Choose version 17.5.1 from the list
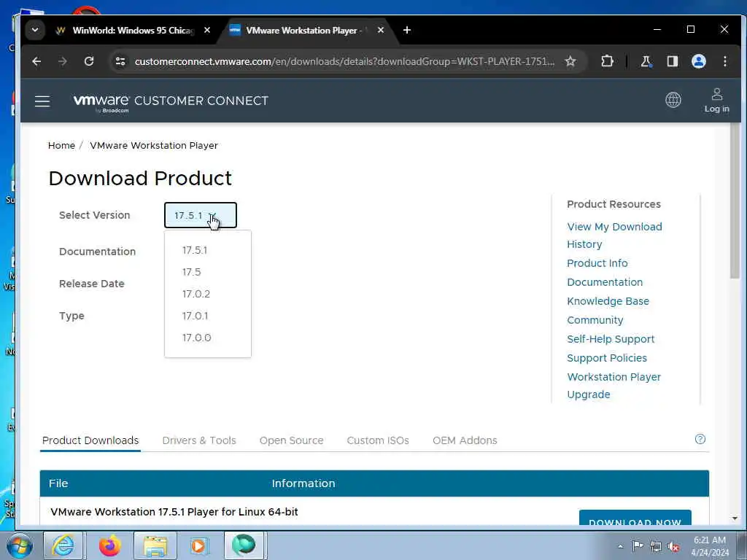Viewport: 747px width, 560px height. click(195, 251)
